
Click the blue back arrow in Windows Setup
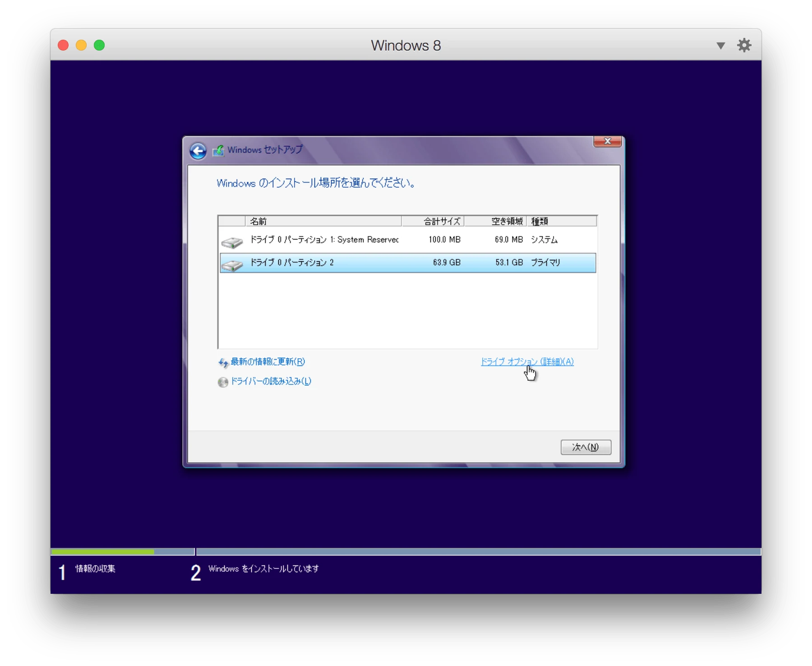click(x=198, y=151)
